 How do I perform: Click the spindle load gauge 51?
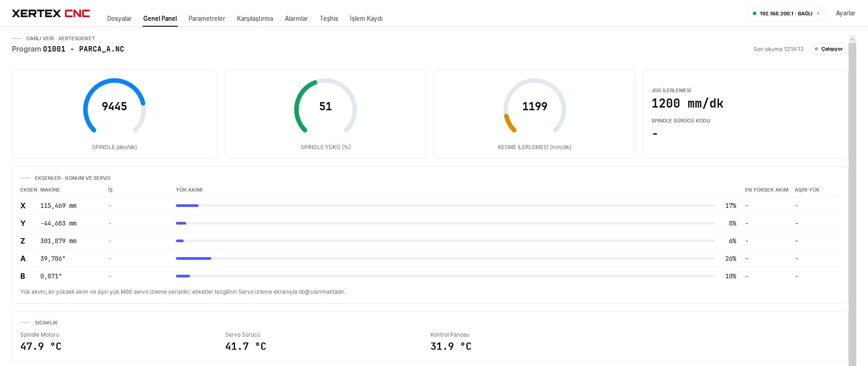[325, 106]
